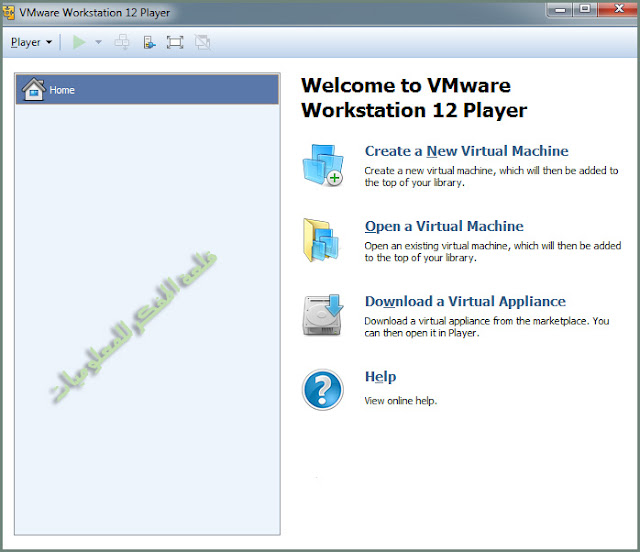Expand the power options dropdown arrow

point(98,42)
